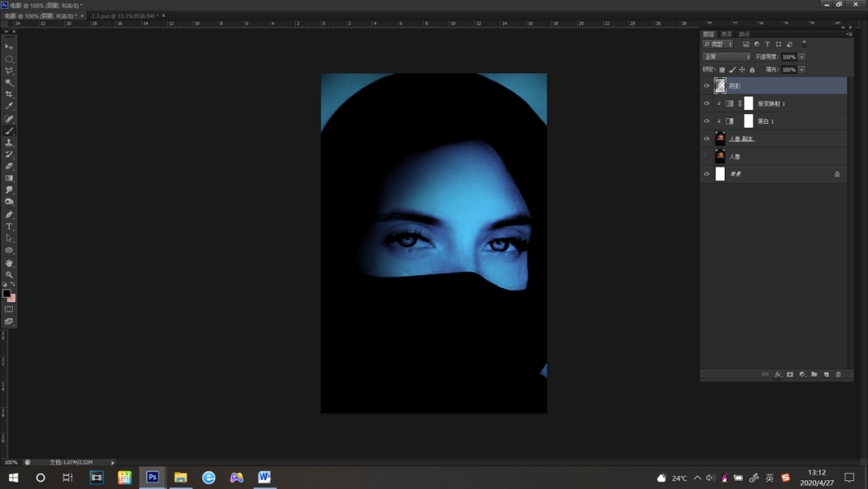The width and height of the screenshot is (868, 489).
Task: Switch to the 路径 paths tab
Action: point(744,35)
